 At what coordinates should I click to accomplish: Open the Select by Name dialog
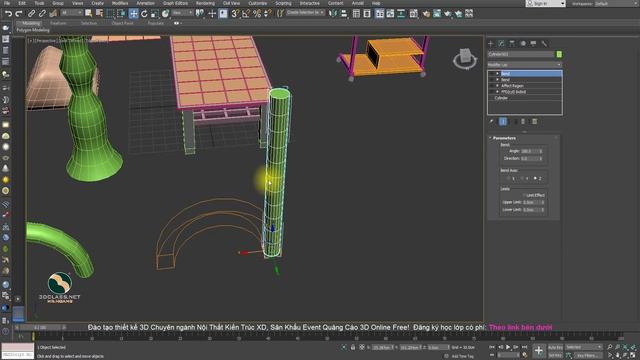pyautogui.click(x=99, y=13)
